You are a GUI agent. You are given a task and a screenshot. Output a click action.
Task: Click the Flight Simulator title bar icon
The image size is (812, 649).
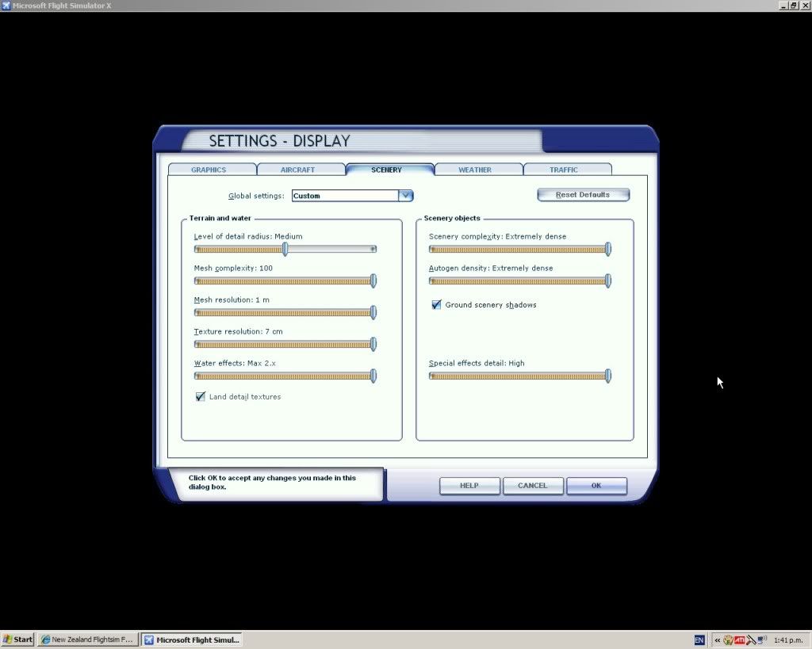6,6
